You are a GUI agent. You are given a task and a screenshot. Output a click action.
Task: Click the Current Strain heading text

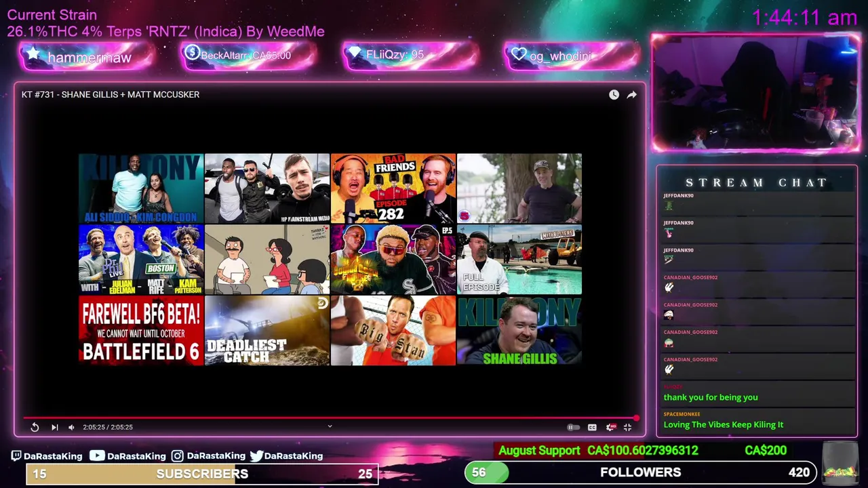[x=52, y=15]
